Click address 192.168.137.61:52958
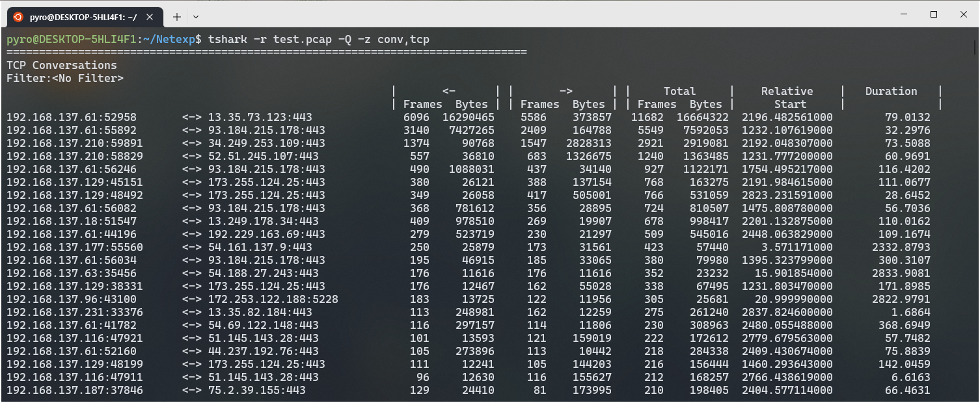 click(72, 117)
